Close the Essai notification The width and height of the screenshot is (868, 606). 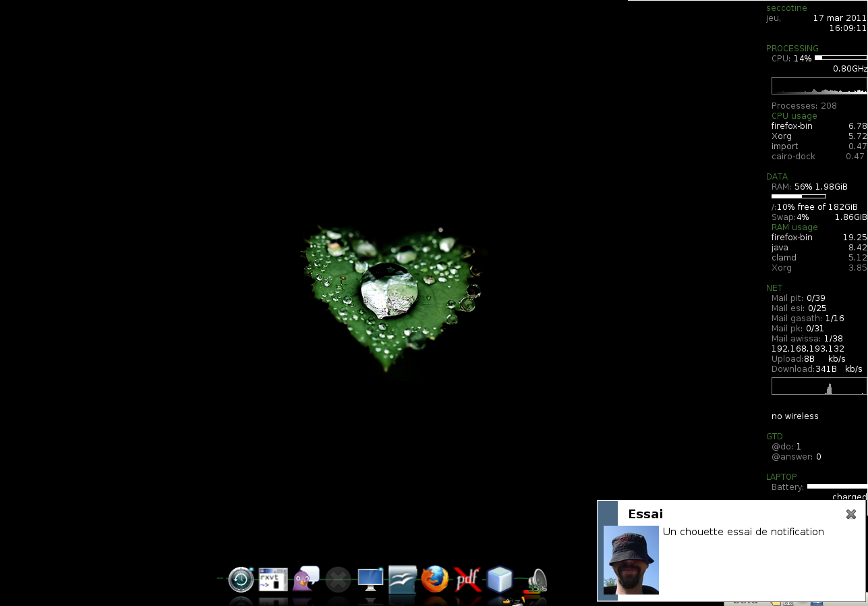[851, 514]
